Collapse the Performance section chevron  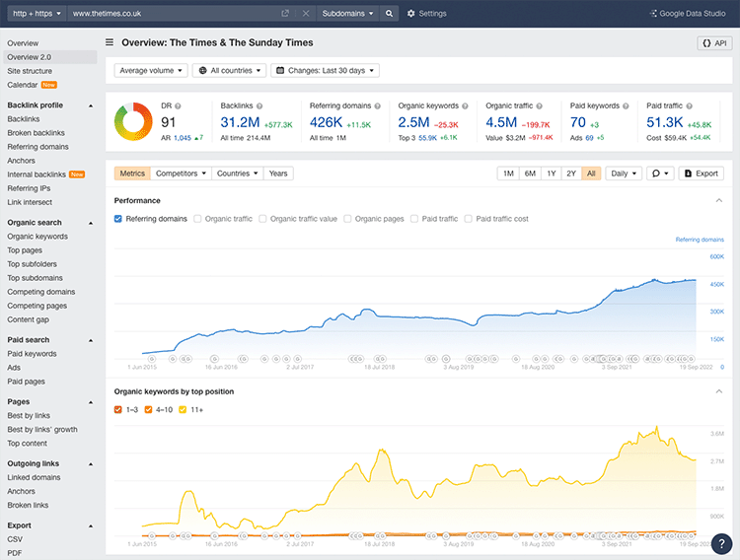(718, 200)
